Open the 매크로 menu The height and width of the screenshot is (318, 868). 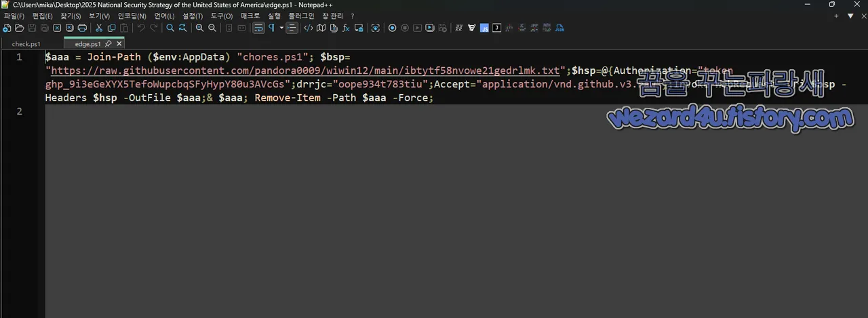(x=251, y=16)
